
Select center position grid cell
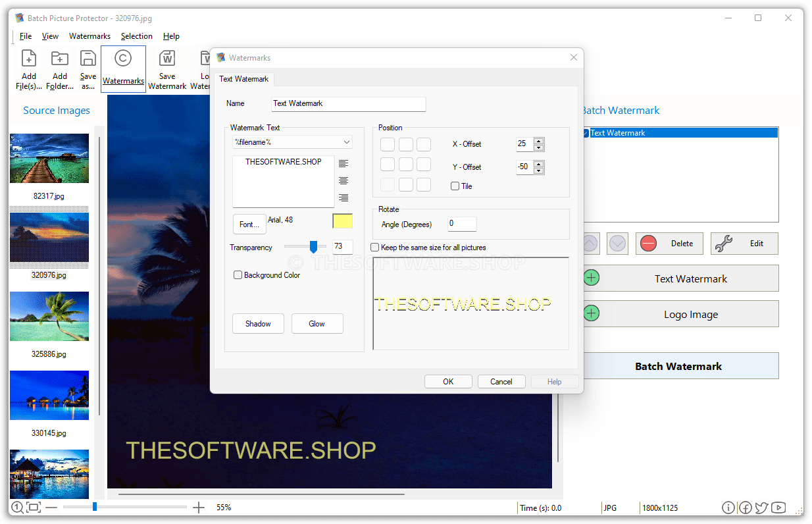406,164
